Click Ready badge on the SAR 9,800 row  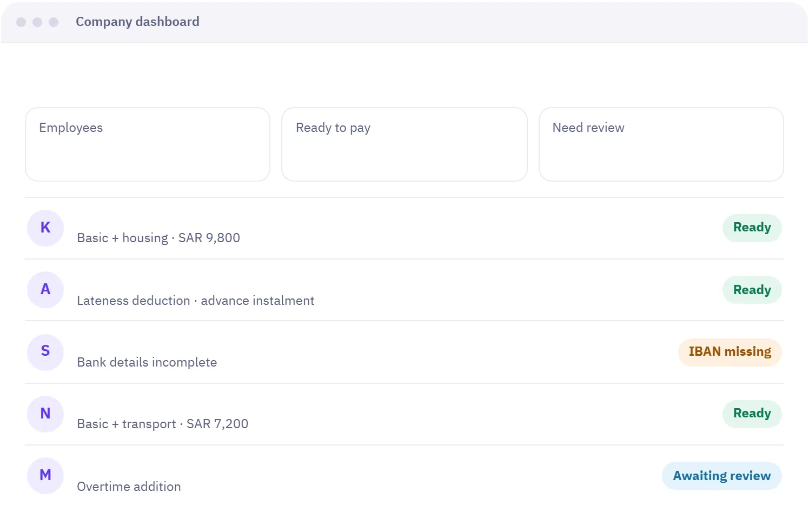coord(752,228)
